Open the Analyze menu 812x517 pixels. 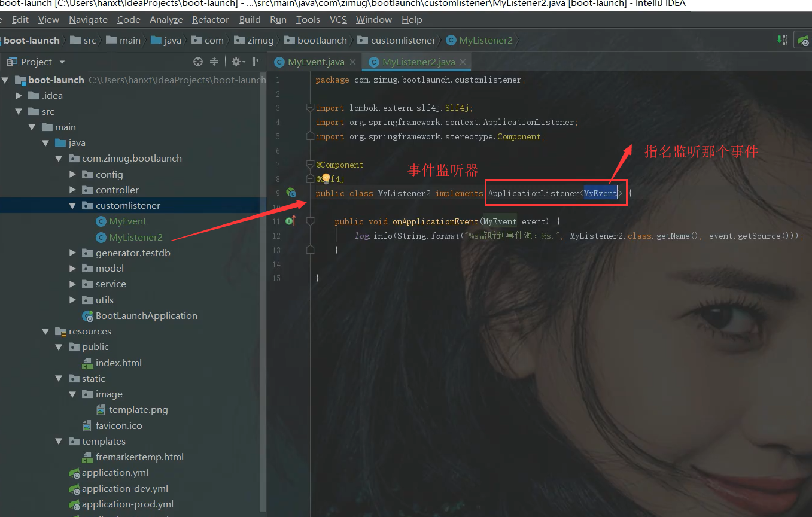point(166,19)
